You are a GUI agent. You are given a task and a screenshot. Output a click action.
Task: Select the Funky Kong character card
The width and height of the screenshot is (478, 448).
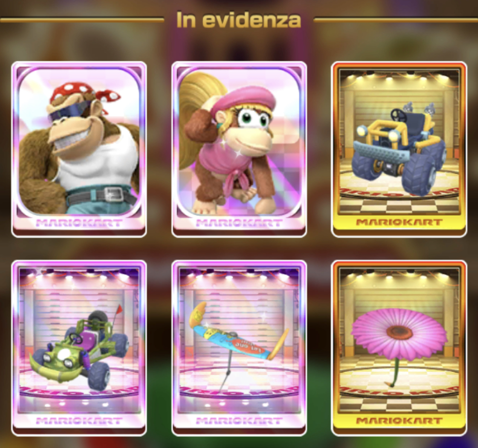pyautogui.click(x=79, y=149)
